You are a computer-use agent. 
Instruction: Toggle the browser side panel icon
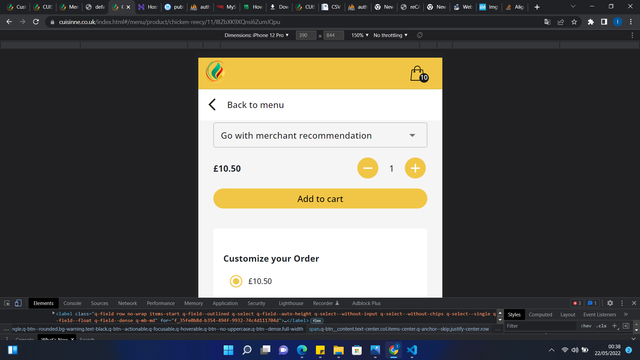[x=604, y=22]
